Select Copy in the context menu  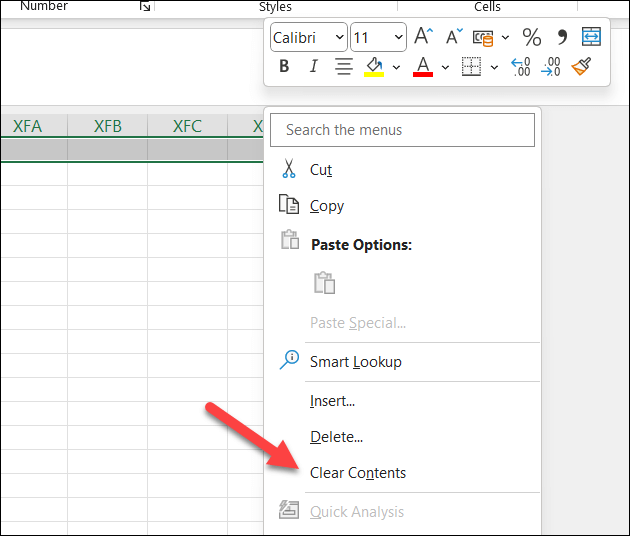(x=327, y=206)
